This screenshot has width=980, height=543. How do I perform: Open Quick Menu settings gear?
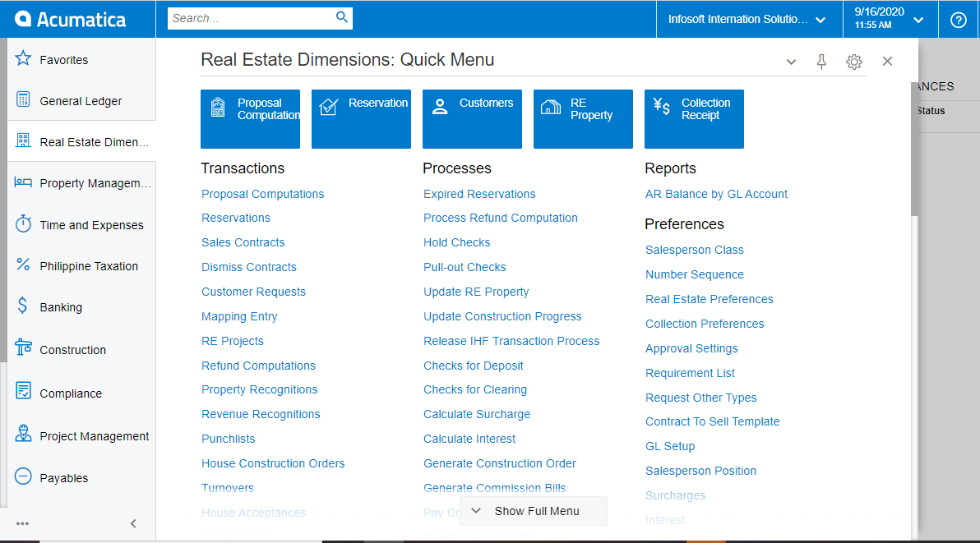point(853,62)
